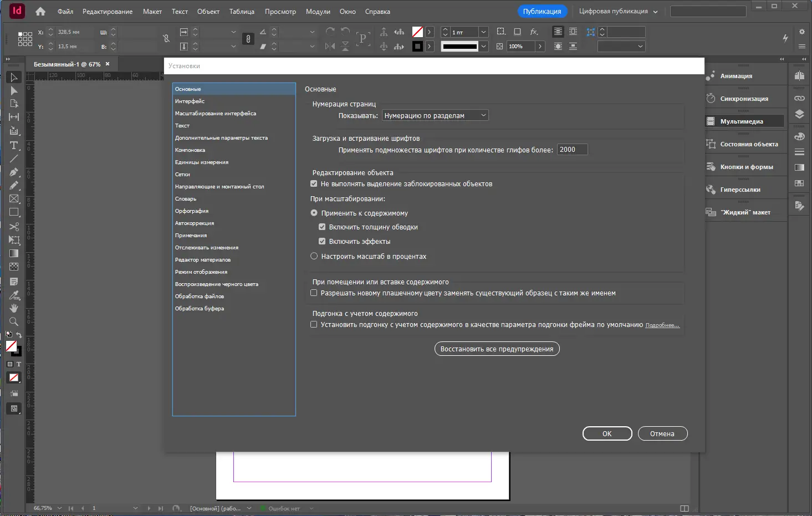Expand the stroke weight '1 пт' dropdown
Viewport: 812px width, 516px height.
tap(483, 32)
